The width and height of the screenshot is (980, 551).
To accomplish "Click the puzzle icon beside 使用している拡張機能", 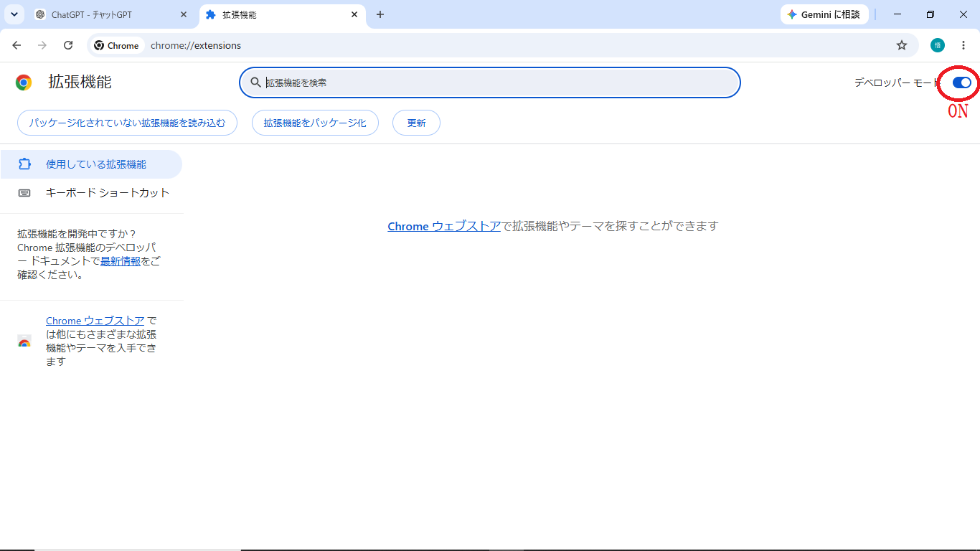I will (24, 164).
